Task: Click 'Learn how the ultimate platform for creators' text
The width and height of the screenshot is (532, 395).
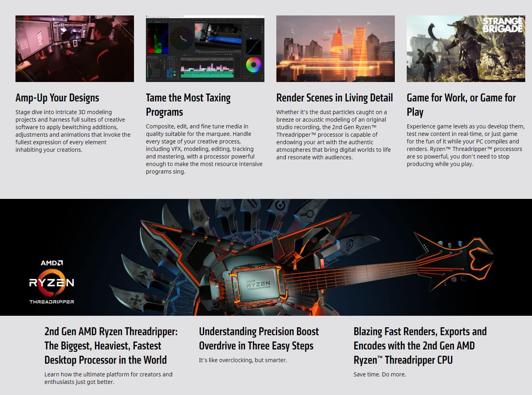Action: click(108, 378)
